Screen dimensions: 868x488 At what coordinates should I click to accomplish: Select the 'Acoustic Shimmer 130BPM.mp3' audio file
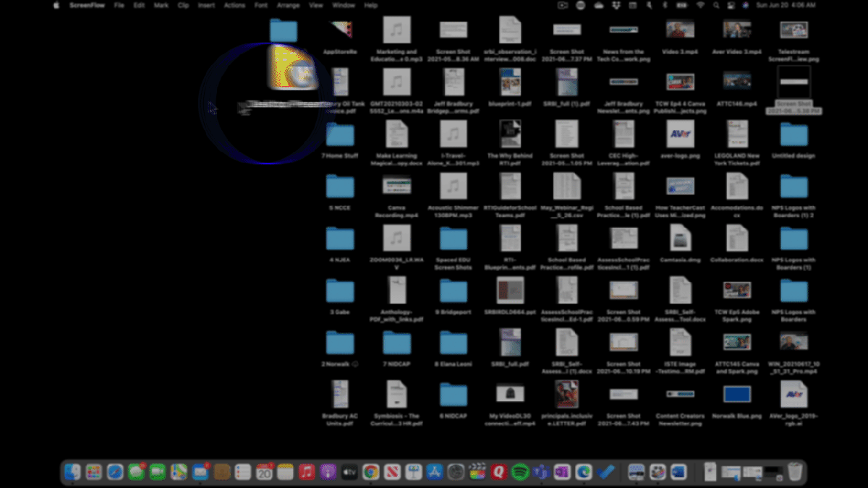tap(454, 187)
